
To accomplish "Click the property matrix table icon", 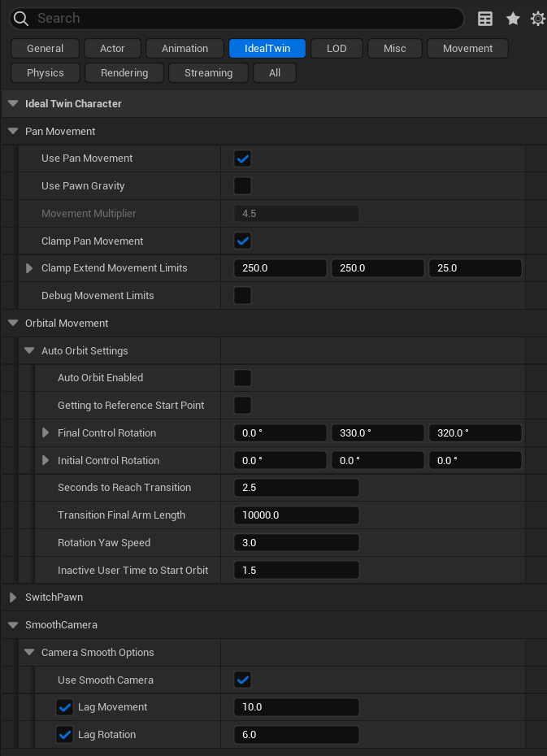I will pos(485,19).
